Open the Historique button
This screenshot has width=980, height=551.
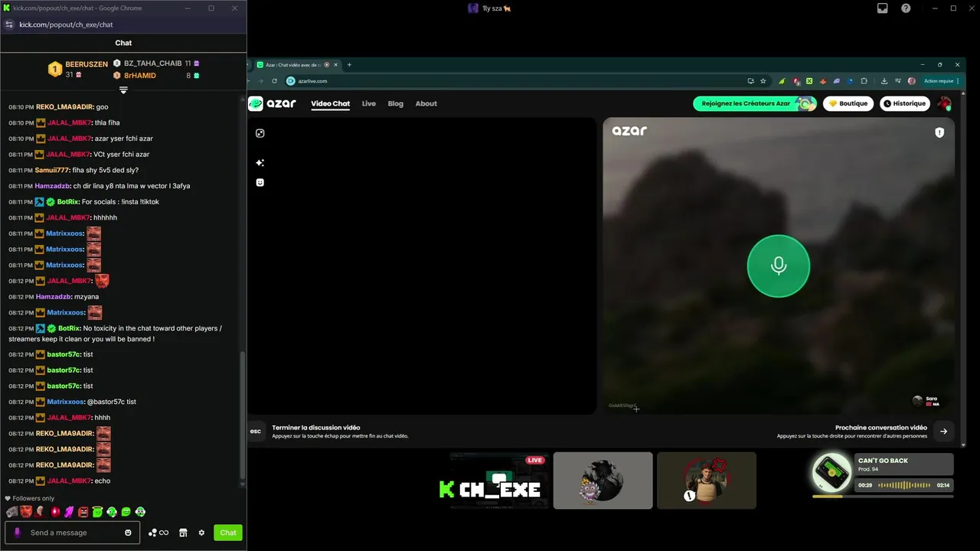coord(903,103)
